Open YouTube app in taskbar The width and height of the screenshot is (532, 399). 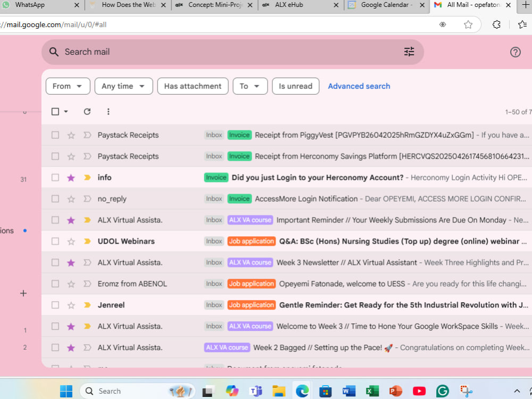419,391
